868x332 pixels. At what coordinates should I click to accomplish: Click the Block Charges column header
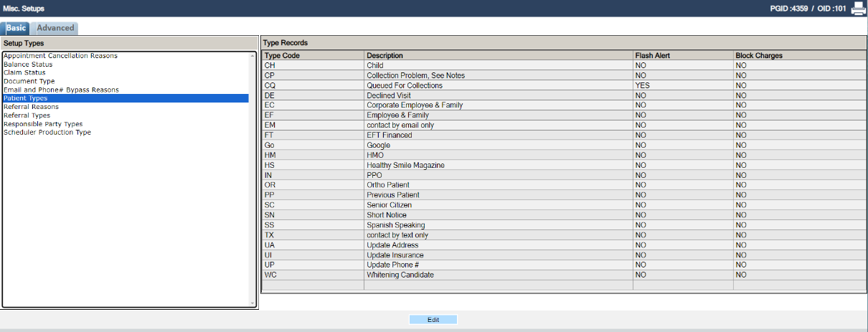point(759,55)
